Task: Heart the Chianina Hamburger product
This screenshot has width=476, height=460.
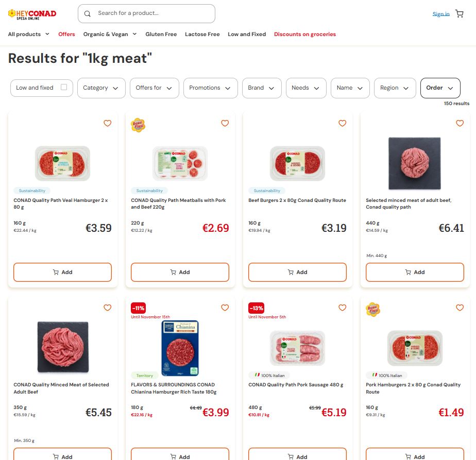Action: pos(225,308)
